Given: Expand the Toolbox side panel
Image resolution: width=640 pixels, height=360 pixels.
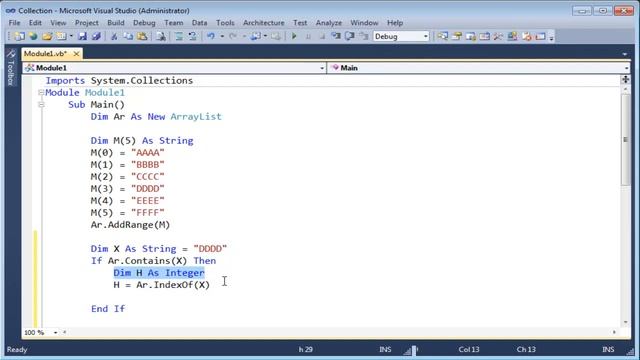Looking at the screenshot, I should [x=11, y=68].
